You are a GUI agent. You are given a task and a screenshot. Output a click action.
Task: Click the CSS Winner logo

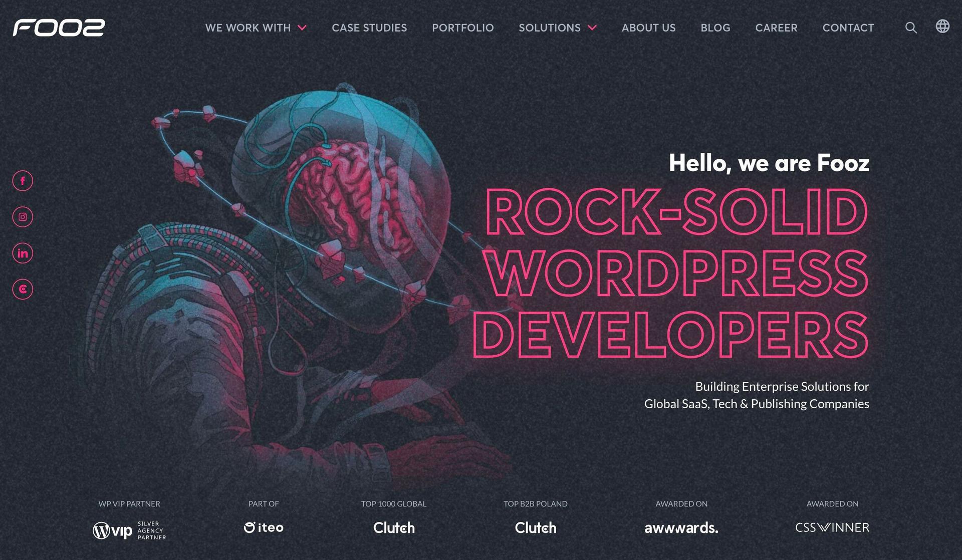pyautogui.click(x=832, y=527)
